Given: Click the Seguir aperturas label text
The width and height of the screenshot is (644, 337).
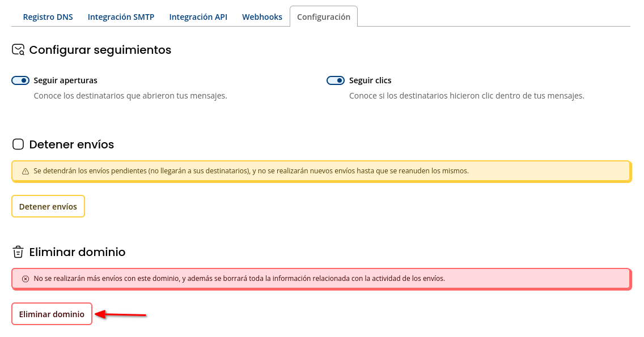Looking at the screenshot, I should 65,80.
